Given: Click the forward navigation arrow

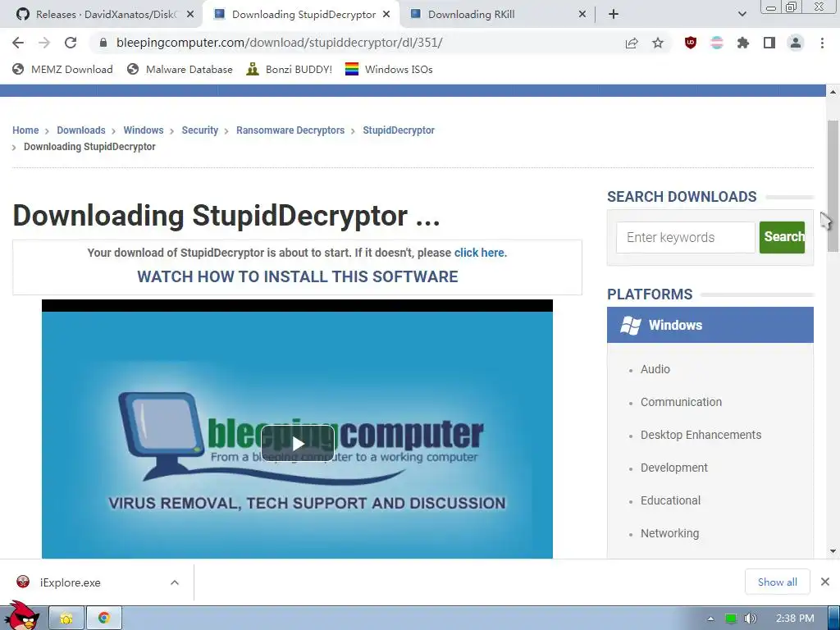Looking at the screenshot, I should [x=44, y=43].
